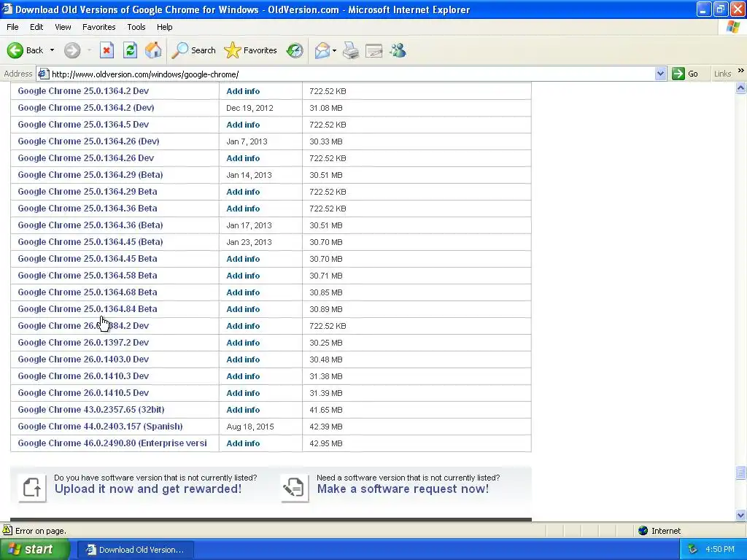Image resolution: width=747 pixels, height=560 pixels.
Task: Click the Forward arrow icon
Action: [72, 50]
